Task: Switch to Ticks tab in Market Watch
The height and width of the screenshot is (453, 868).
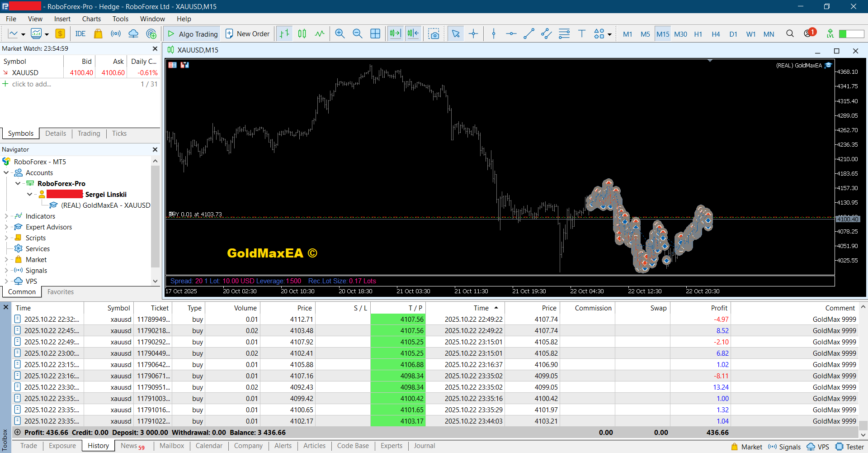Action: point(119,134)
